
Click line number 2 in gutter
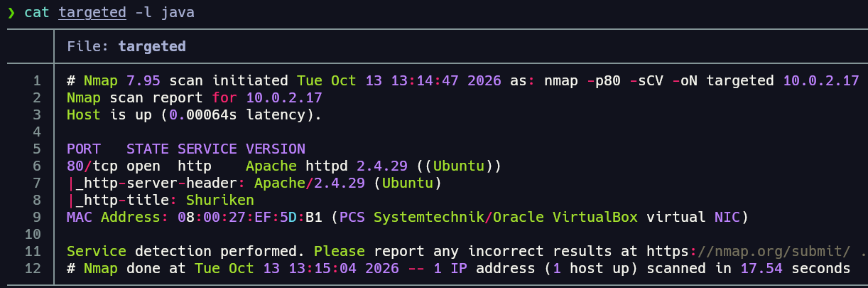pyautogui.click(x=37, y=97)
